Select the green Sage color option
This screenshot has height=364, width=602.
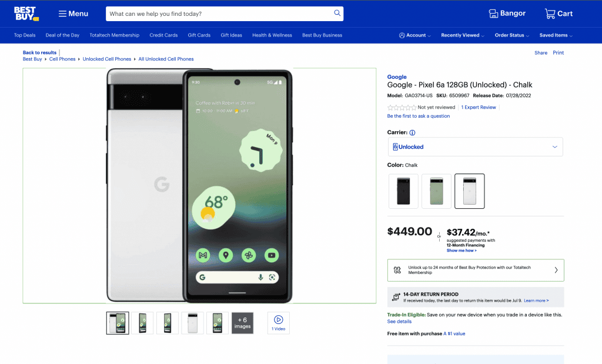pos(436,191)
